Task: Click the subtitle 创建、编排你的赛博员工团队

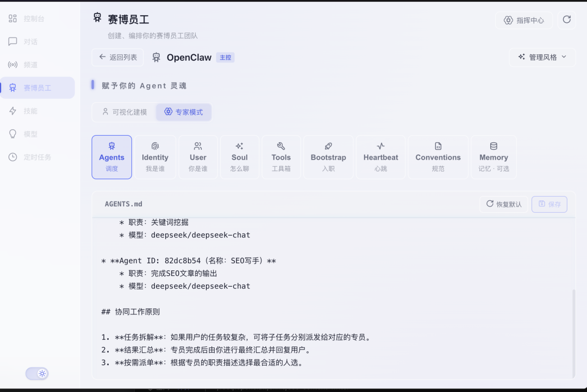Action: coord(153,36)
